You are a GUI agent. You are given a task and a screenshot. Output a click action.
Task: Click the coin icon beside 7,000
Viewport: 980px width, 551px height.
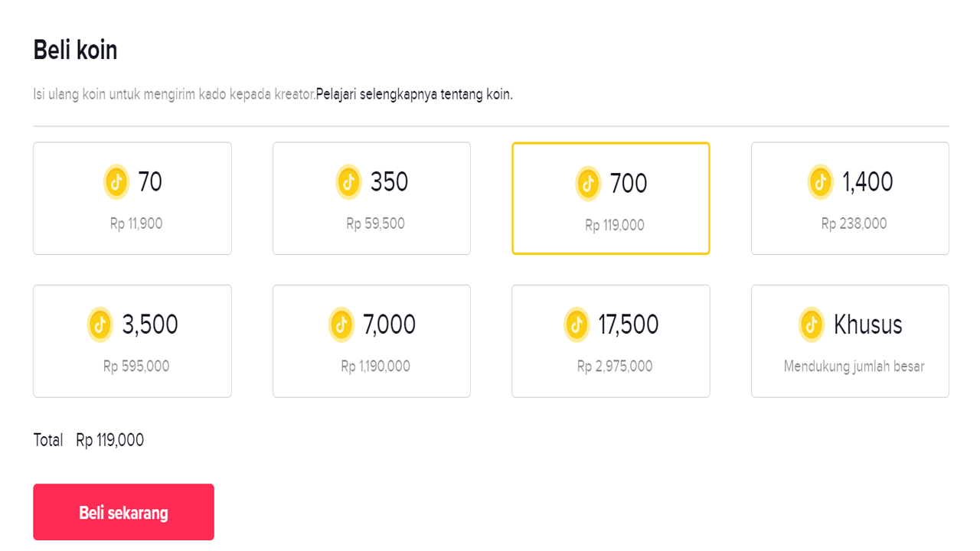pyautogui.click(x=341, y=324)
